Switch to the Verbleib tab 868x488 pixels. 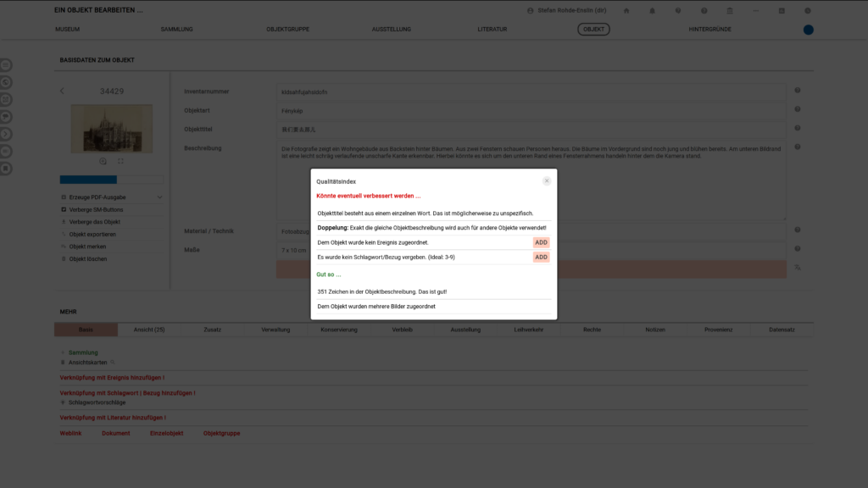(402, 330)
